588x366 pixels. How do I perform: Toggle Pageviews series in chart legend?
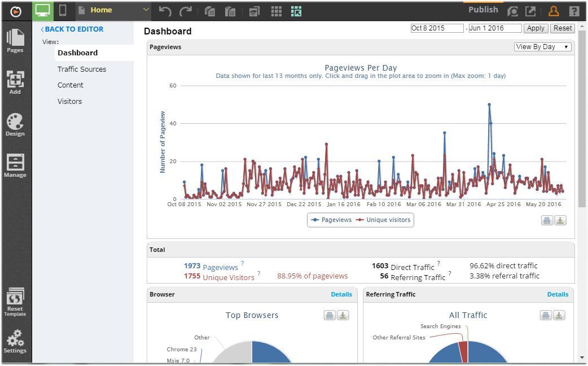point(331,220)
